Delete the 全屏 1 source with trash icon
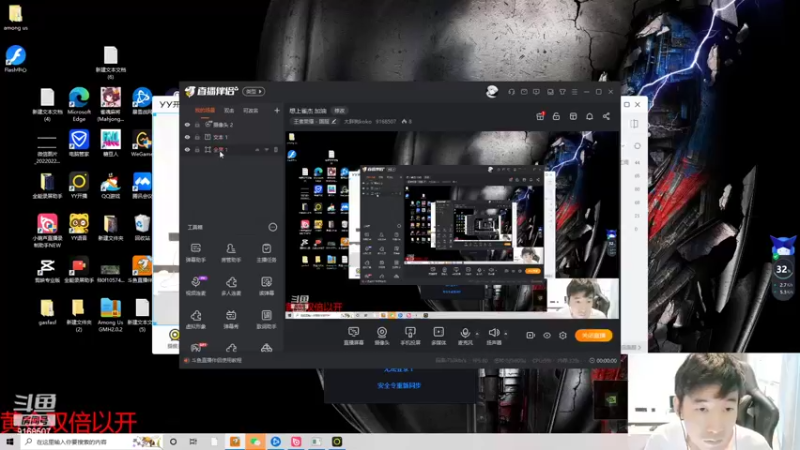The height and width of the screenshot is (450, 800). point(276,150)
